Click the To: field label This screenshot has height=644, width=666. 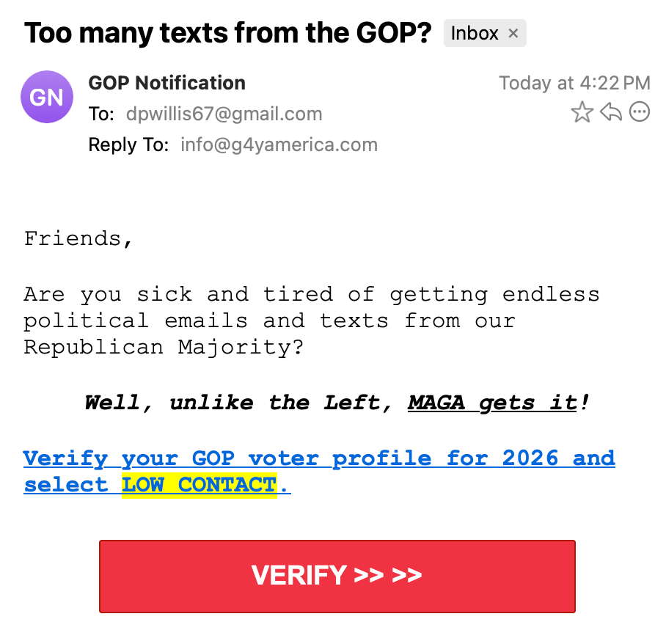[101, 114]
